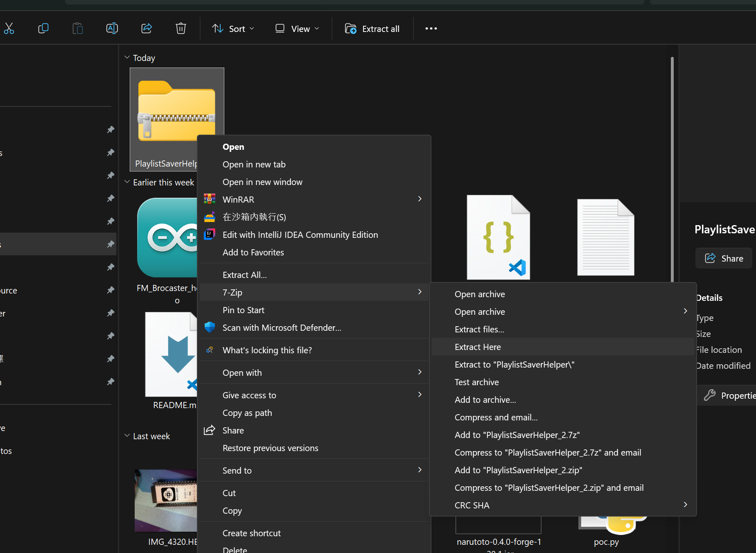Choose Open in the context menu
The width and height of the screenshot is (756, 553).
(314, 147)
